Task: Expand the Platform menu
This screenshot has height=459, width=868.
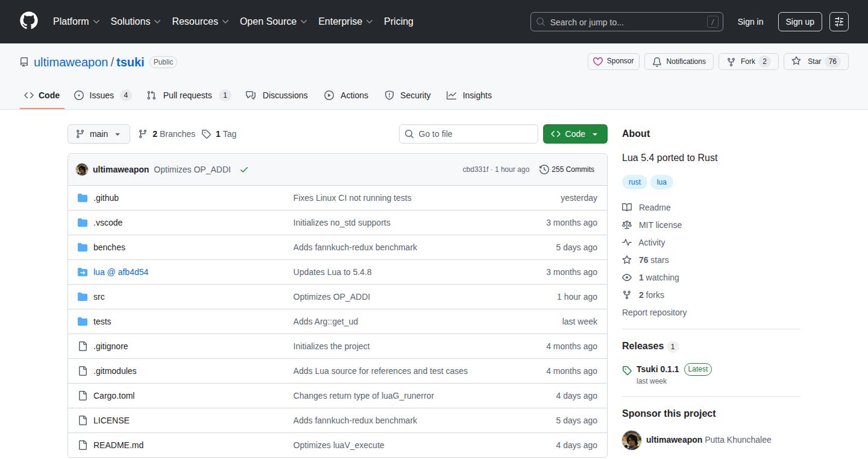Action: pyautogui.click(x=76, y=22)
